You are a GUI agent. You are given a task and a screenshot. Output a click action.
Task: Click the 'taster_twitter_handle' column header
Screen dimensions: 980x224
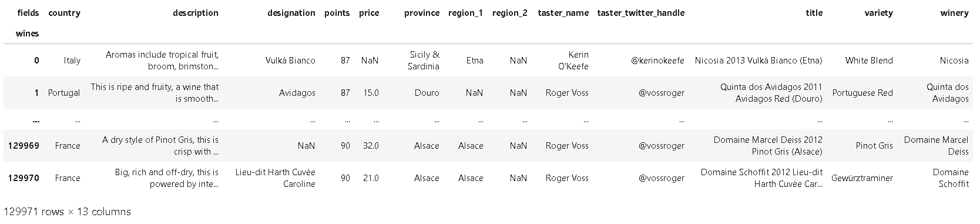point(641,13)
